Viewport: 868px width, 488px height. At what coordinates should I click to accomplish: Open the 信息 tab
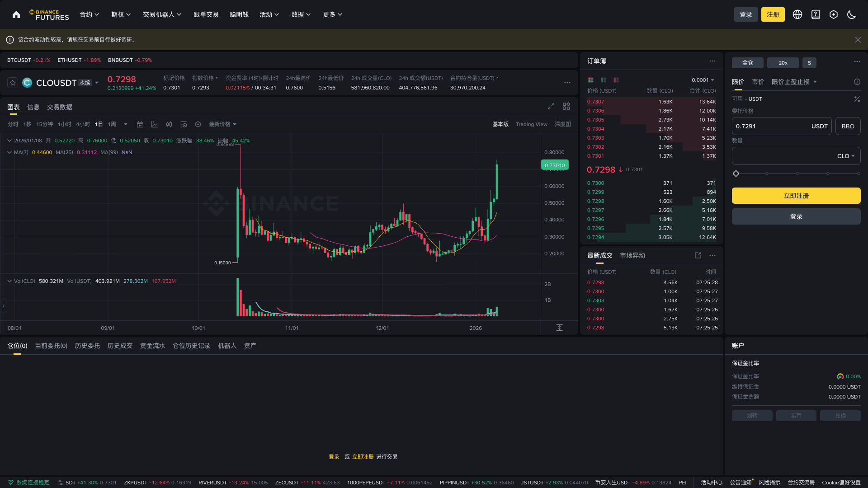(x=33, y=107)
